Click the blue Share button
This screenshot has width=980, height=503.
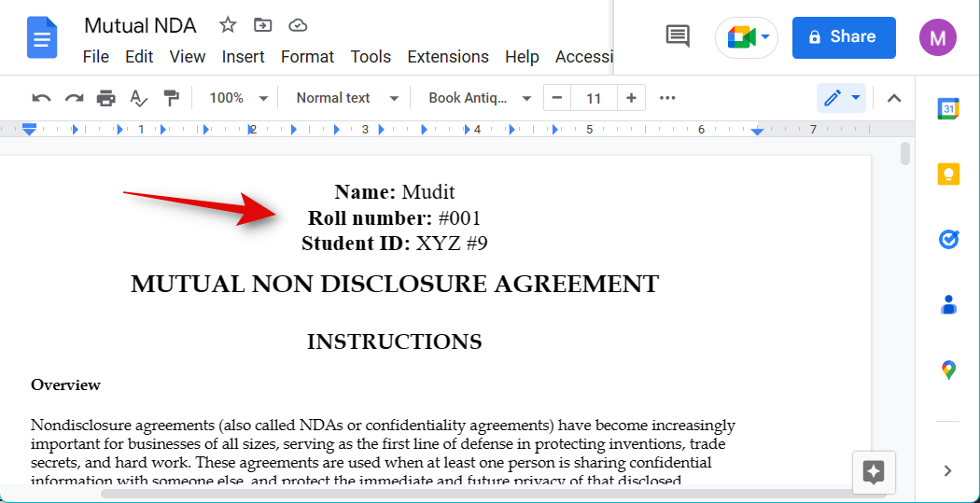[844, 37]
